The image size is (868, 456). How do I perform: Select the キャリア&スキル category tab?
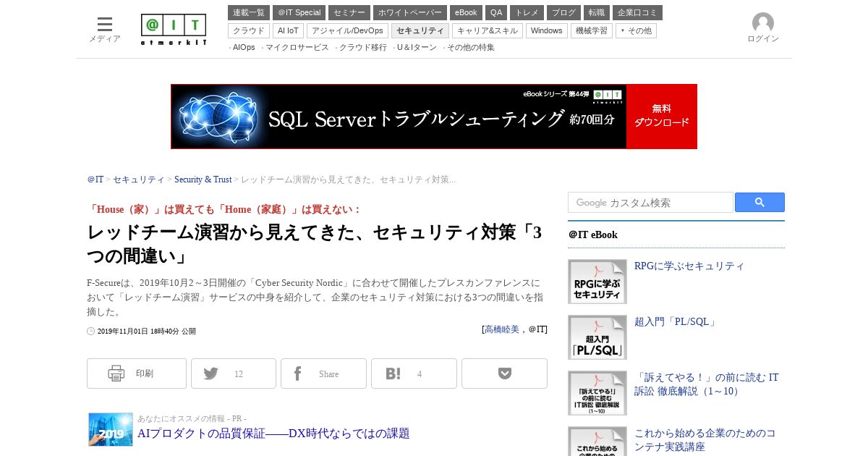[488, 30]
